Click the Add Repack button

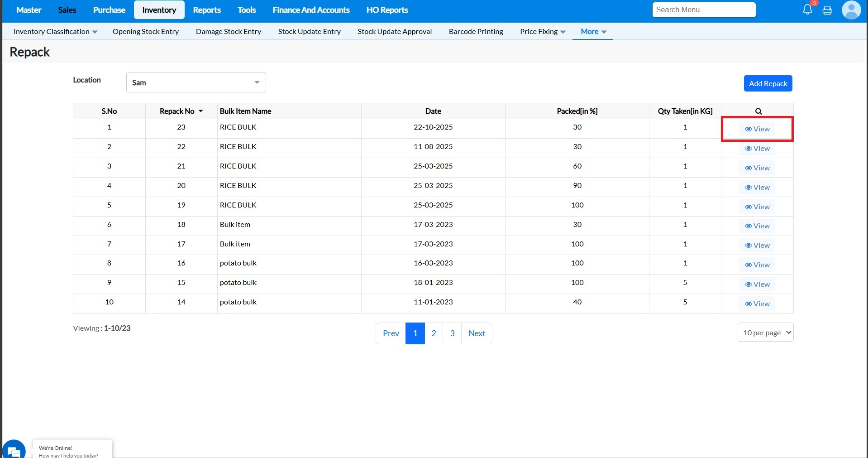768,83
